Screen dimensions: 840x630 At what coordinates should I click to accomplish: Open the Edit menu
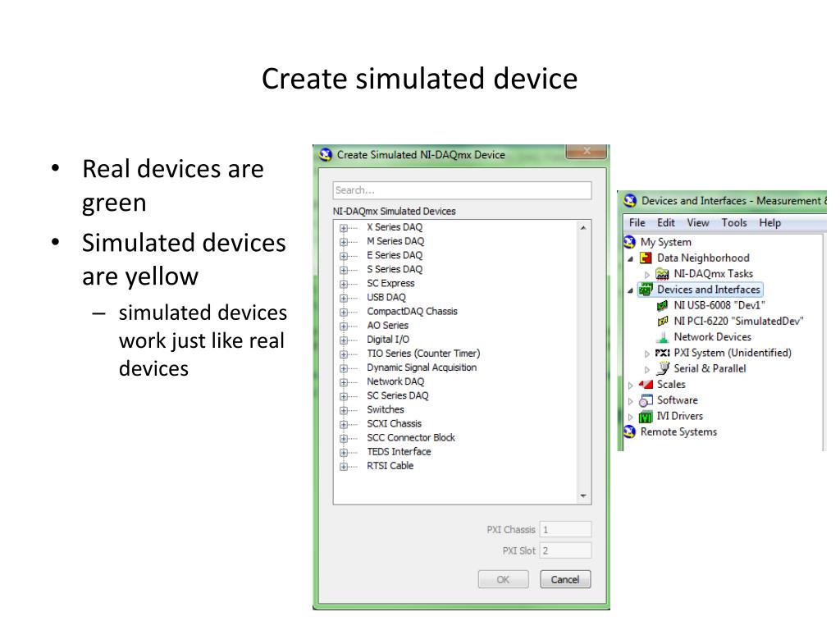[666, 223]
